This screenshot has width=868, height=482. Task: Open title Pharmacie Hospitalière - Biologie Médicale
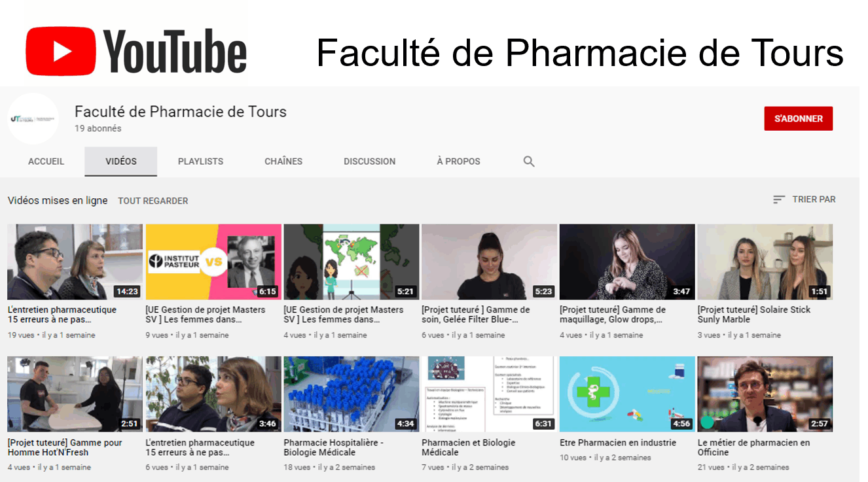334,447
